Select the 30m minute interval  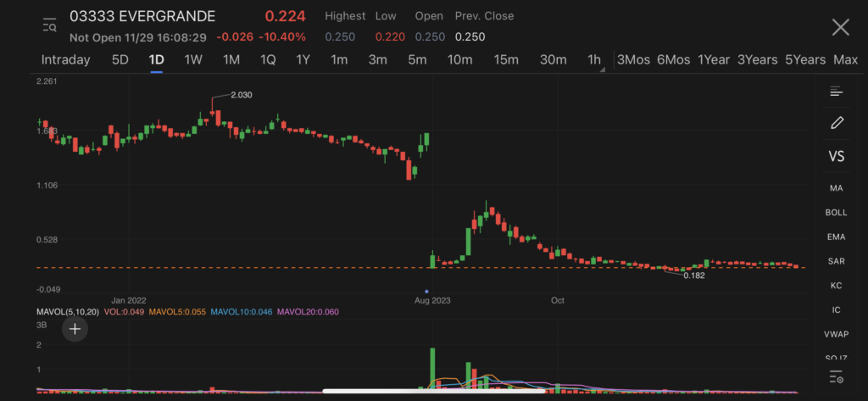(553, 60)
